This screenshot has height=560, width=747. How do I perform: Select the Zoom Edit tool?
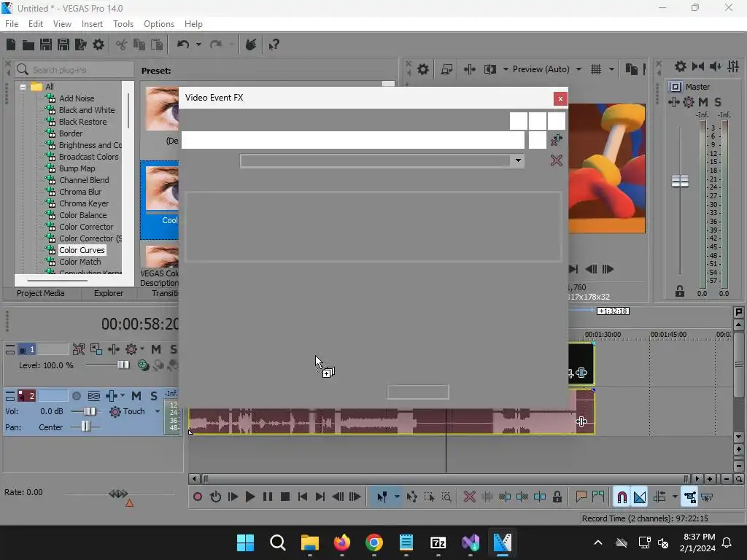446,497
